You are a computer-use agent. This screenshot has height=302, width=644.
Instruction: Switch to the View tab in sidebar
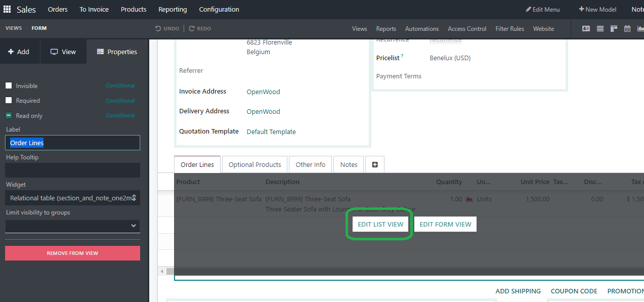(63, 52)
